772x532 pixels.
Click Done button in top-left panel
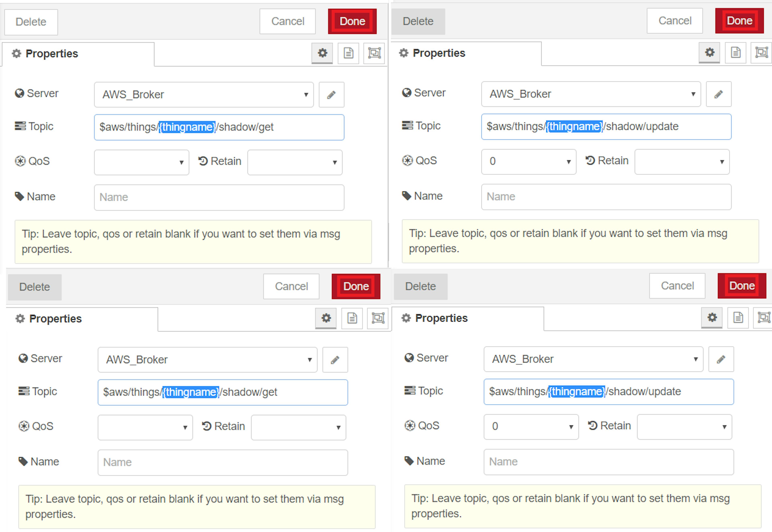(x=352, y=21)
